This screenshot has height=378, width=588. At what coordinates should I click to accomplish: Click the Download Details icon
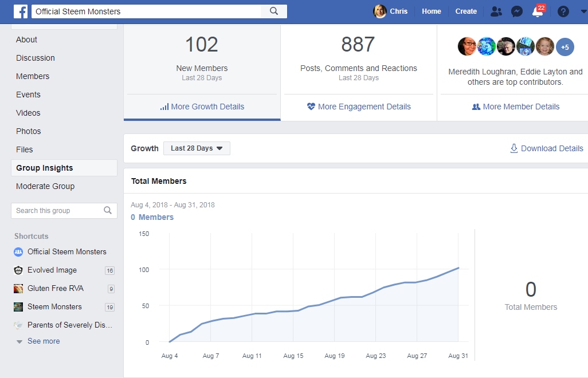[x=513, y=148]
